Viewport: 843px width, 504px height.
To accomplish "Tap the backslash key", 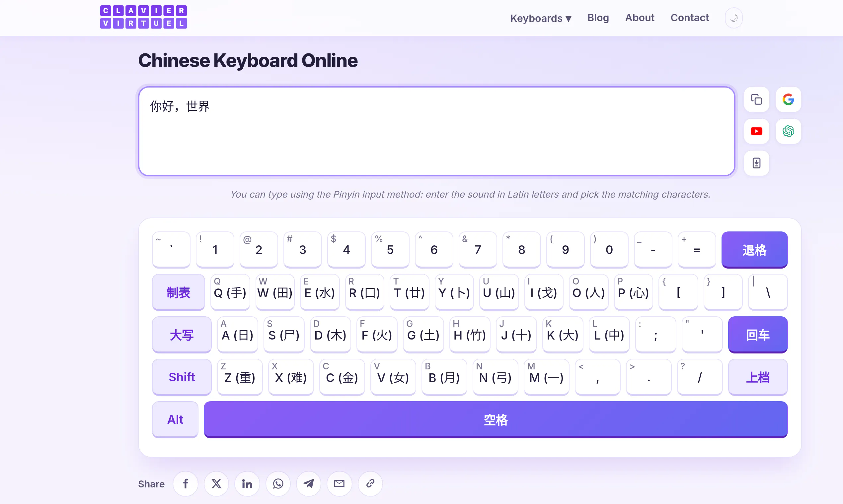I will tap(768, 292).
